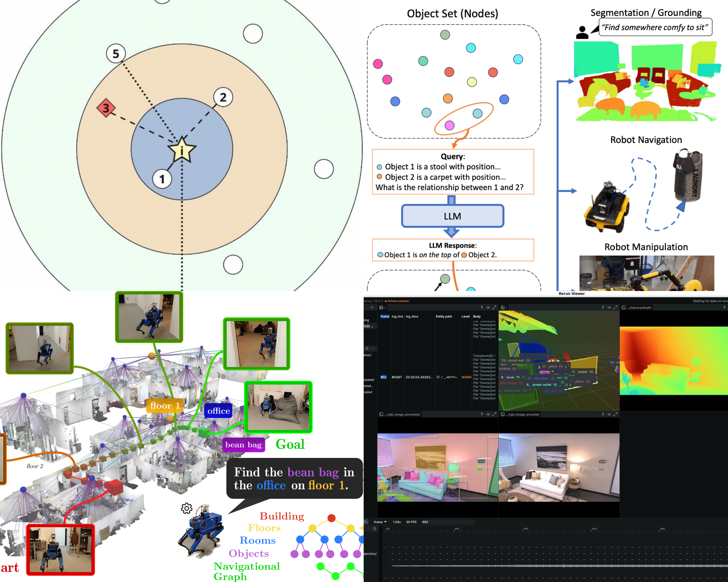
Task: Click the add view plus icon
Action: click(x=372, y=308)
